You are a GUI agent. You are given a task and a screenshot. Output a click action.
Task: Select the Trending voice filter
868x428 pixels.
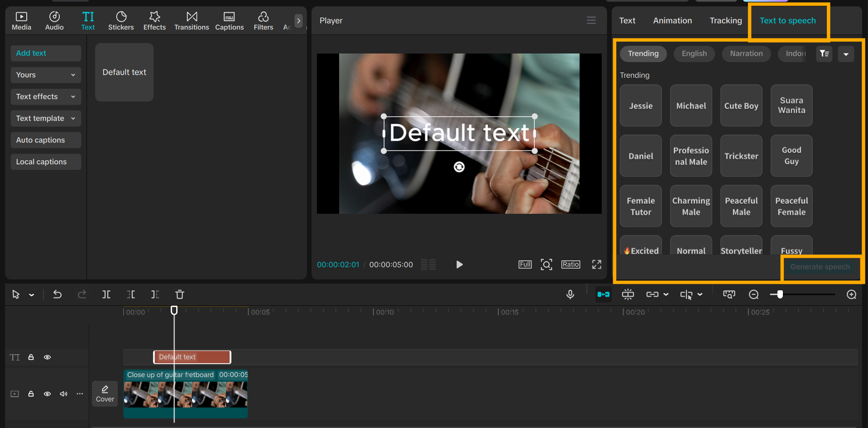pos(643,53)
